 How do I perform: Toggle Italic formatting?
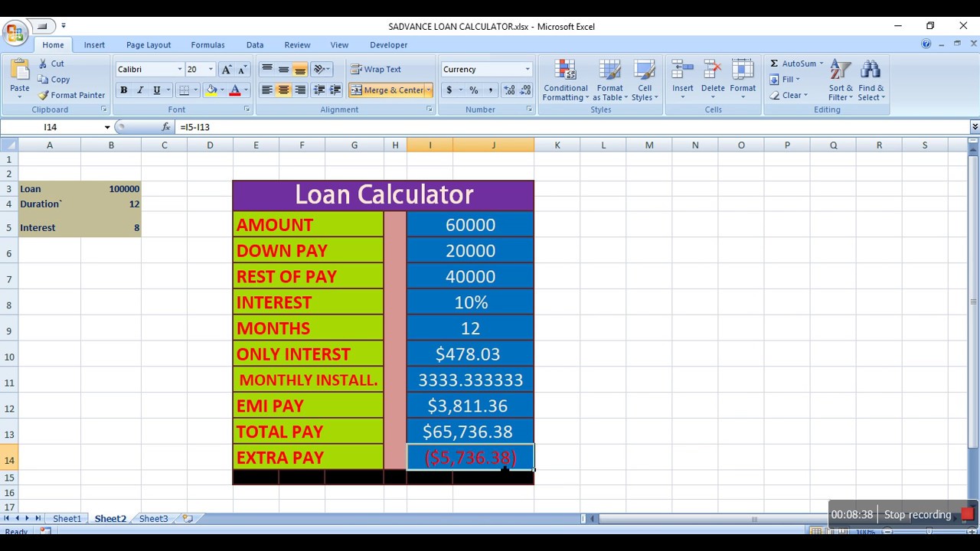[x=140, y=90]
